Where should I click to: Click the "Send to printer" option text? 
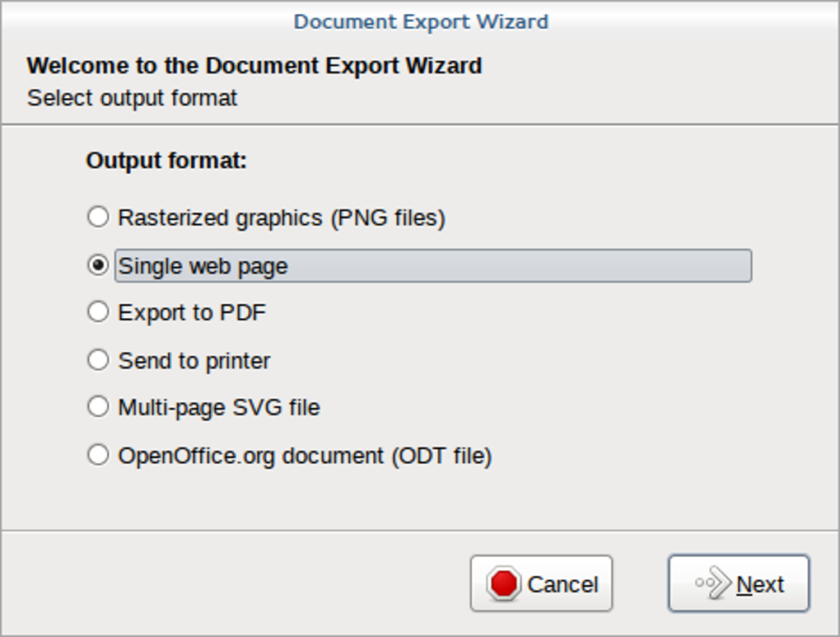click(x=194, y=361)
